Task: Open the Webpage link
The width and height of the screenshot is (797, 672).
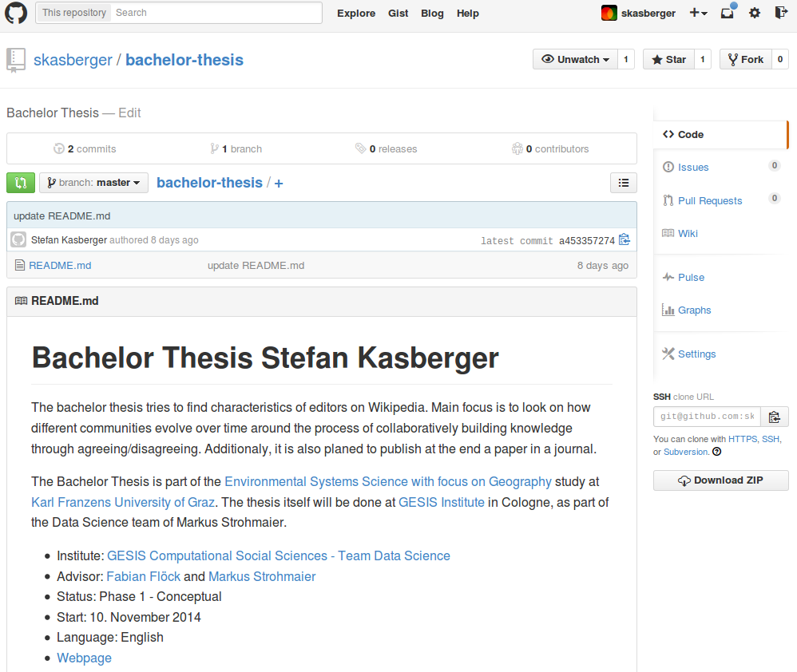Action: point(84,658)
